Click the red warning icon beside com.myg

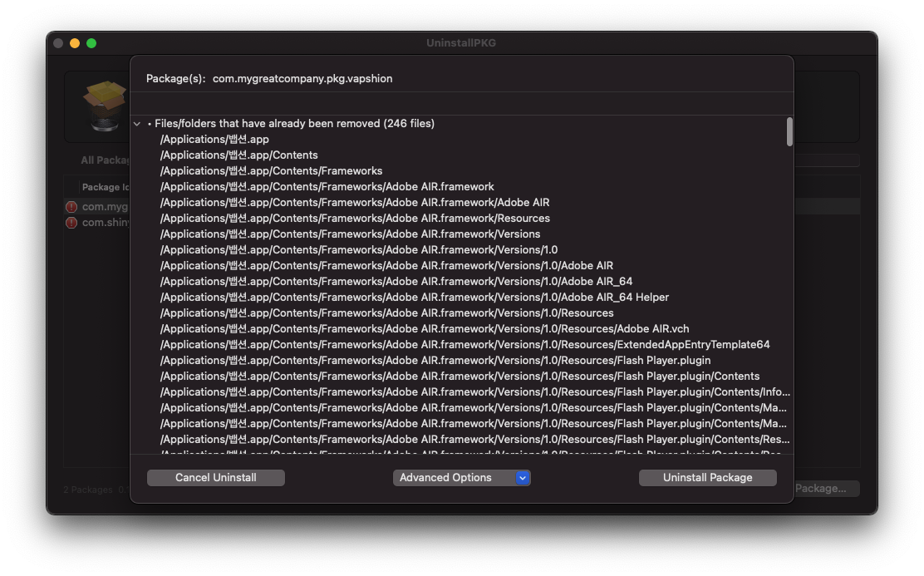(71, 207)
